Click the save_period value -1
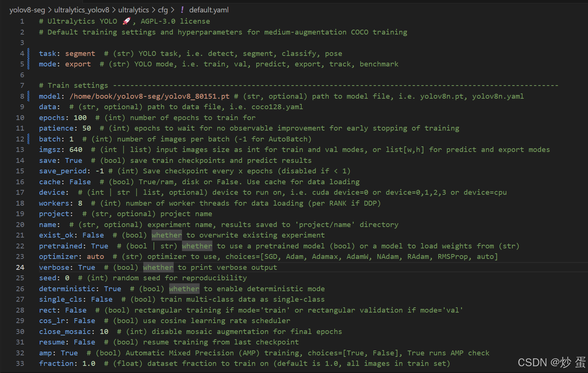This screenshot has width=588, height=373. point(100,171)
